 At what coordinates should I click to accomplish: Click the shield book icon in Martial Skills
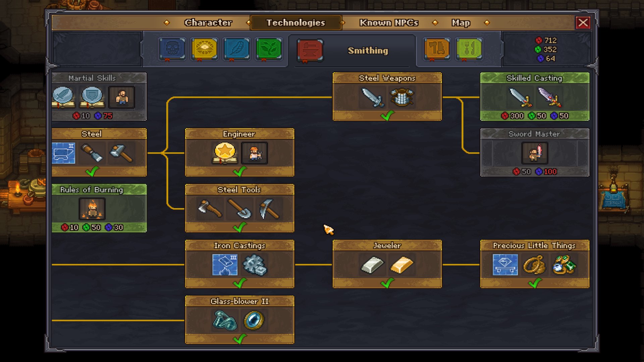point(92,98)
